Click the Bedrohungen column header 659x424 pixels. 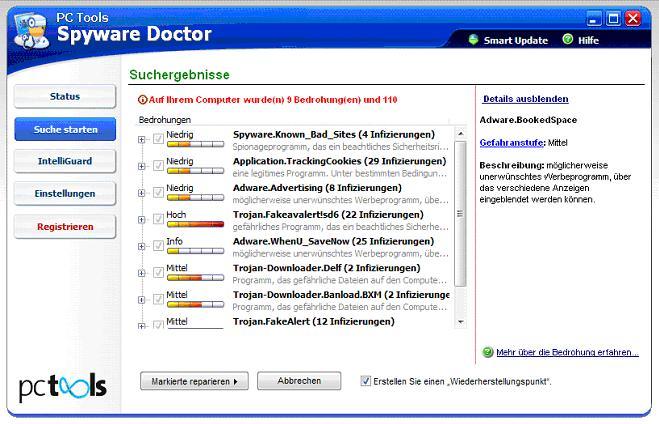pos(165,120)
